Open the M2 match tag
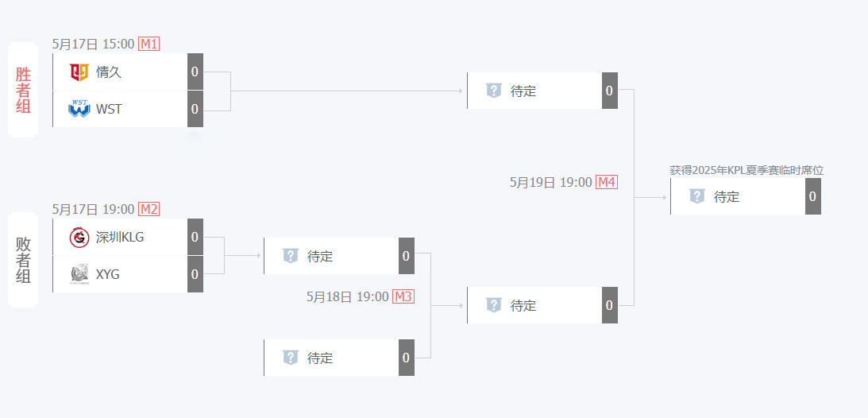 (x=149, y=209)
